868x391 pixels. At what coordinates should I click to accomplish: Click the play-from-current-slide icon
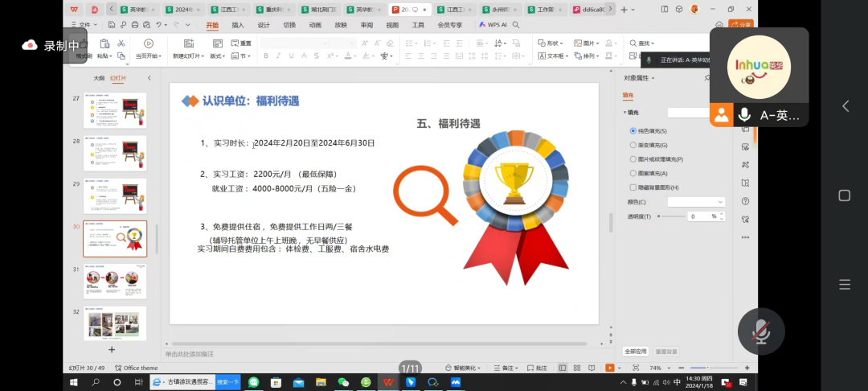pyautogui.click(x=148, y=43)
